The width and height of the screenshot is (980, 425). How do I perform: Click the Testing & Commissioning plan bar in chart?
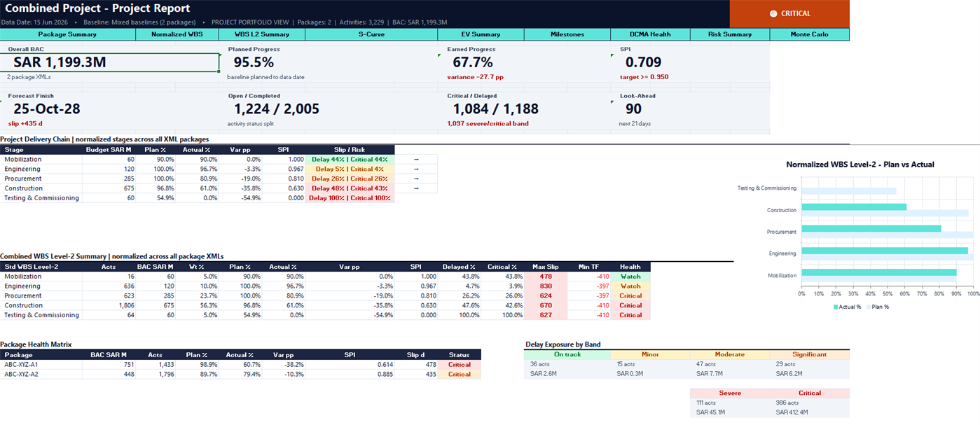[849, 191]
